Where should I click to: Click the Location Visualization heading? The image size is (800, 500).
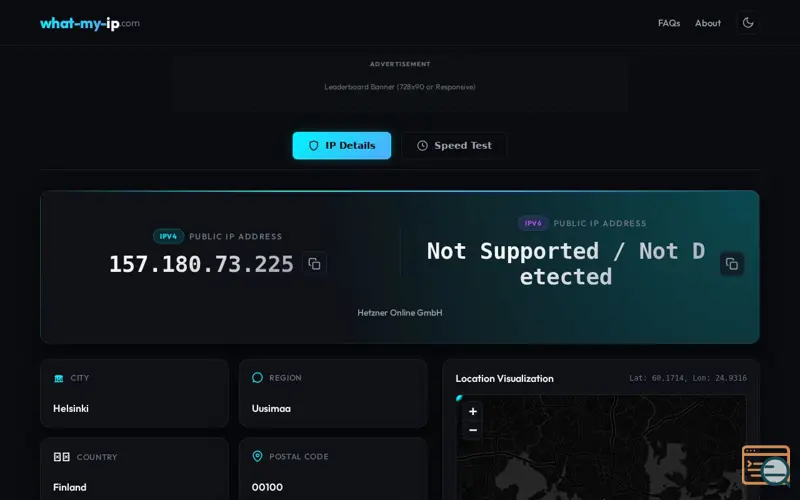pyautogui.click(x=505, y=379)
